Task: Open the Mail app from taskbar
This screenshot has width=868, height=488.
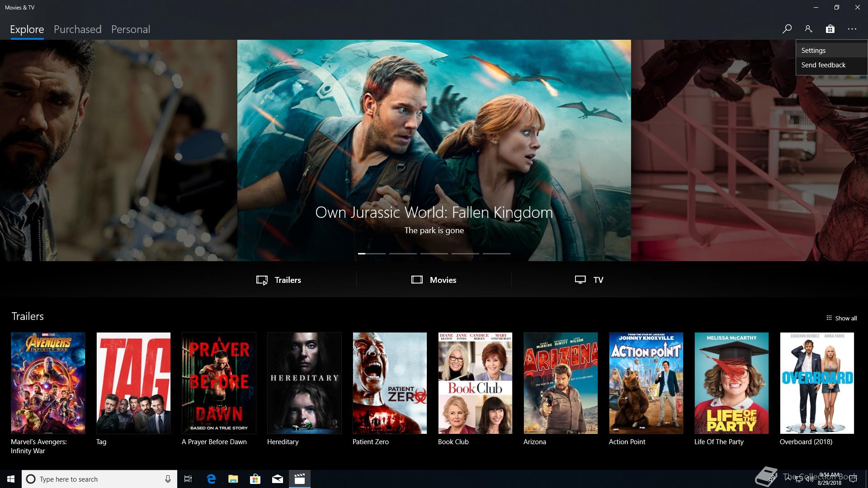Action: [277, 479]
